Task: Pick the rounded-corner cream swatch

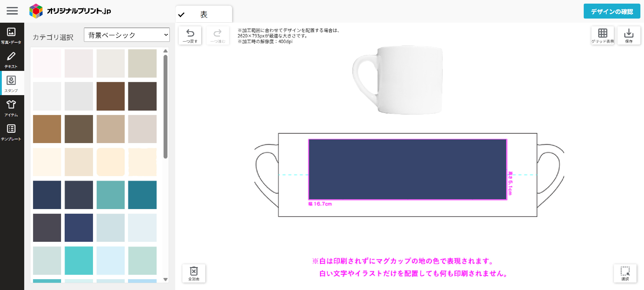Action: coord(111,162)
